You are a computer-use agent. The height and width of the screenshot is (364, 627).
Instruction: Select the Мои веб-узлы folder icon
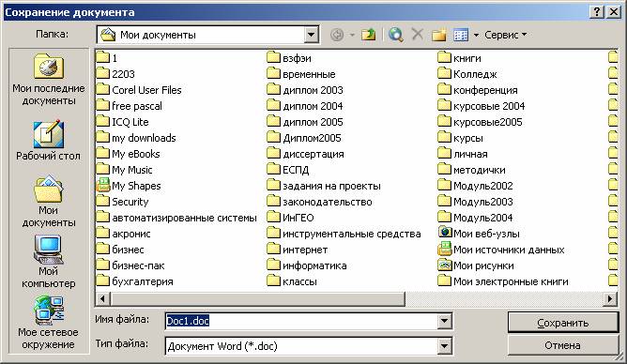click(x=445, y=232)
